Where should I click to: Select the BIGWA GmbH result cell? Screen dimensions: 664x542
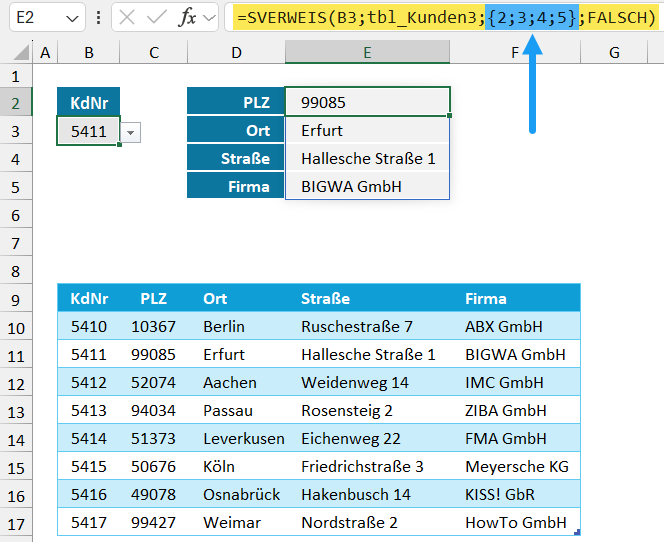tap(367, 186)
